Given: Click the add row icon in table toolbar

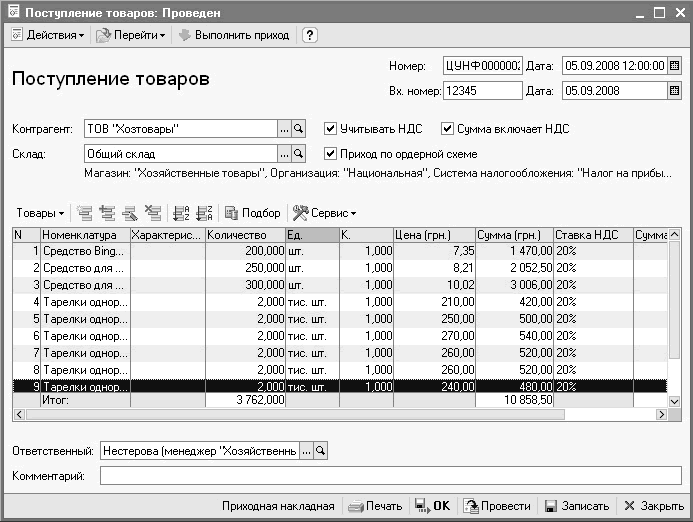Looking at the screenshot, I should 84,213.
